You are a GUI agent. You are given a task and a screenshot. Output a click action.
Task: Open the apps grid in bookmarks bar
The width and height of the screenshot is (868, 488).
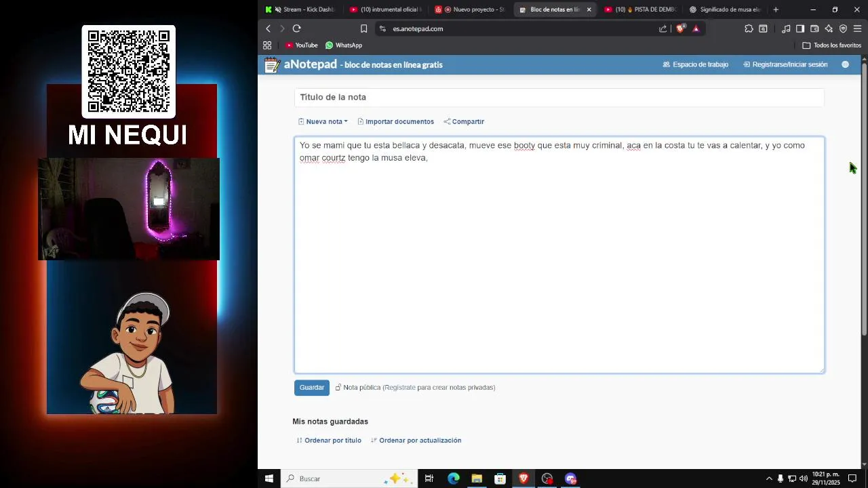coord(267,45)
